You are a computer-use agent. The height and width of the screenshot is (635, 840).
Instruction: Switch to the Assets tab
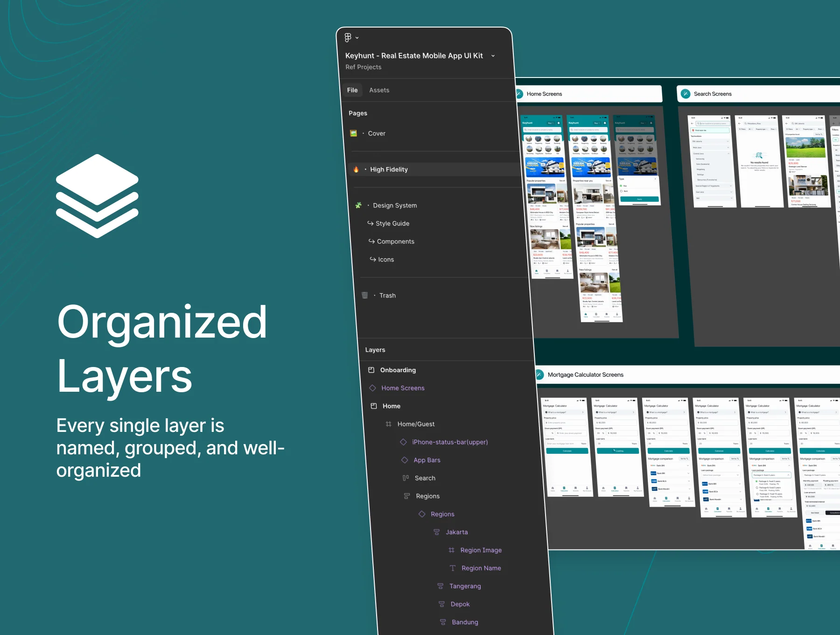coord(379,90)
